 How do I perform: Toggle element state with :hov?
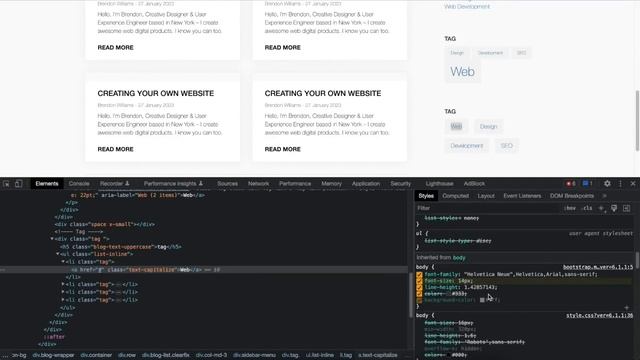tap(570, 208)
